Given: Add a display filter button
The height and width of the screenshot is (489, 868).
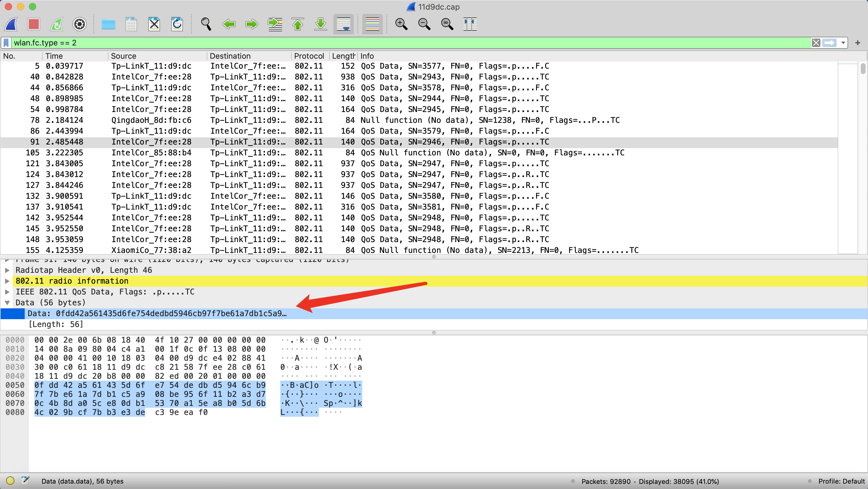Looking at the screenshot, I should pos(857,43).
